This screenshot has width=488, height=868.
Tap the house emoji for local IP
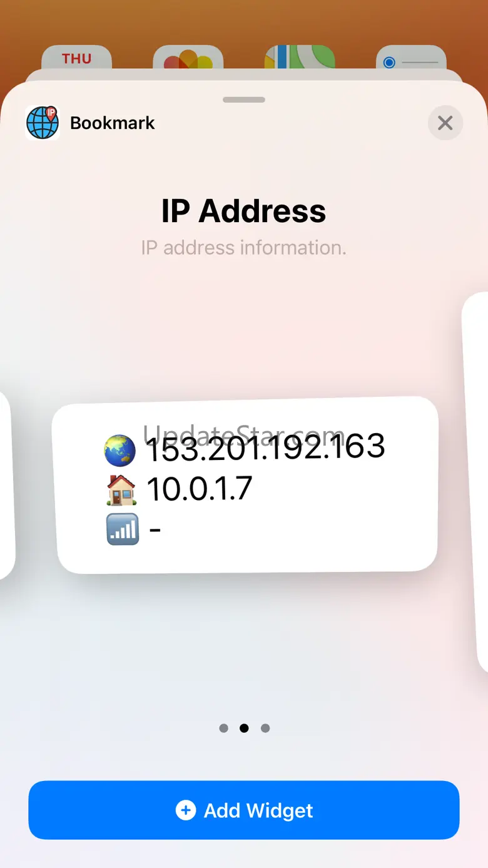point(121,490)
